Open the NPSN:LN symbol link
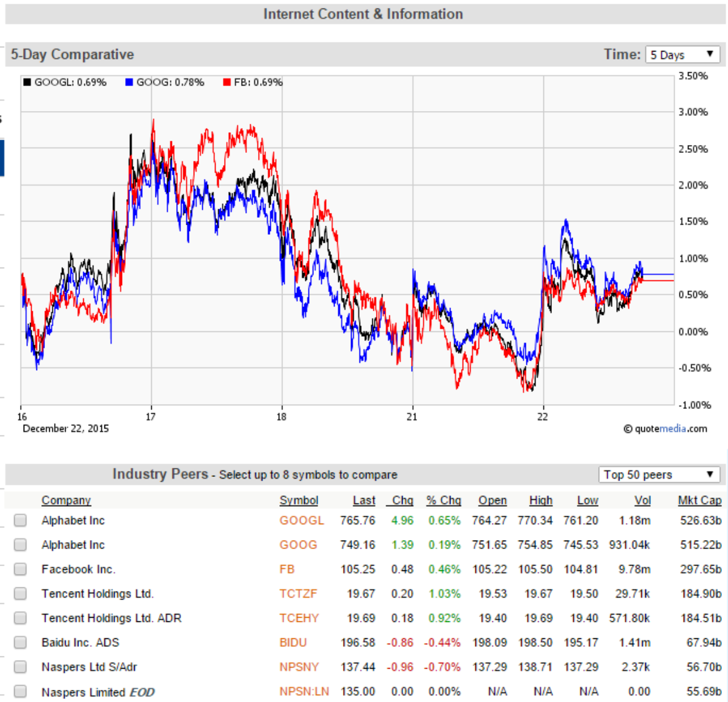This screenshot has height=702, width=728. coord(304,691)
